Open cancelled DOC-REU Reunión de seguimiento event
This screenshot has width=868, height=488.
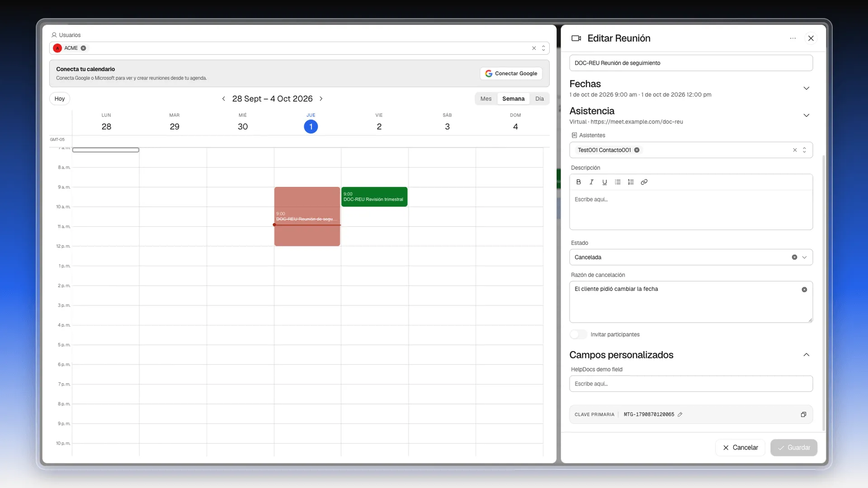[307, 216]
